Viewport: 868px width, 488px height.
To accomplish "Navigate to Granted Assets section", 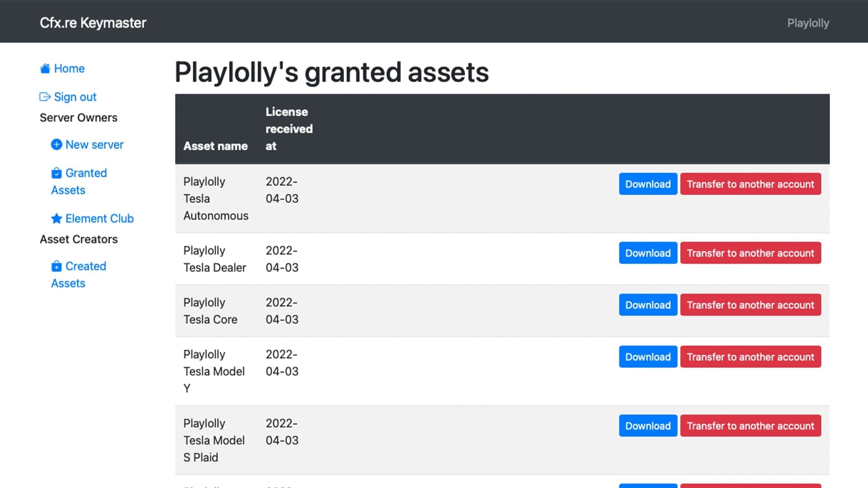I will tap(79, 181).
